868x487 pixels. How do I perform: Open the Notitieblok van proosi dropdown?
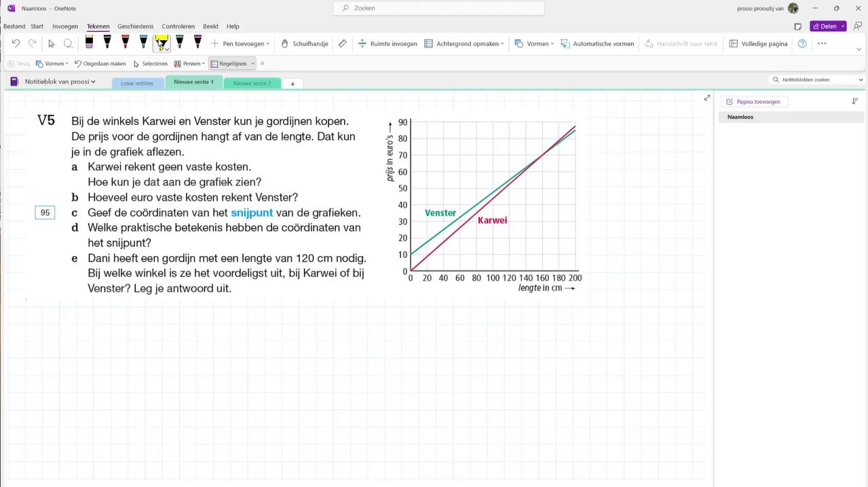(x=60, y=82)
